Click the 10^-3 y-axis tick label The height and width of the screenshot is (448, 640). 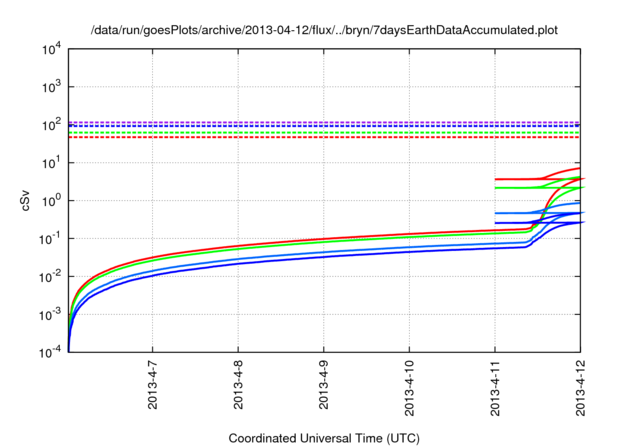point(51,315)
